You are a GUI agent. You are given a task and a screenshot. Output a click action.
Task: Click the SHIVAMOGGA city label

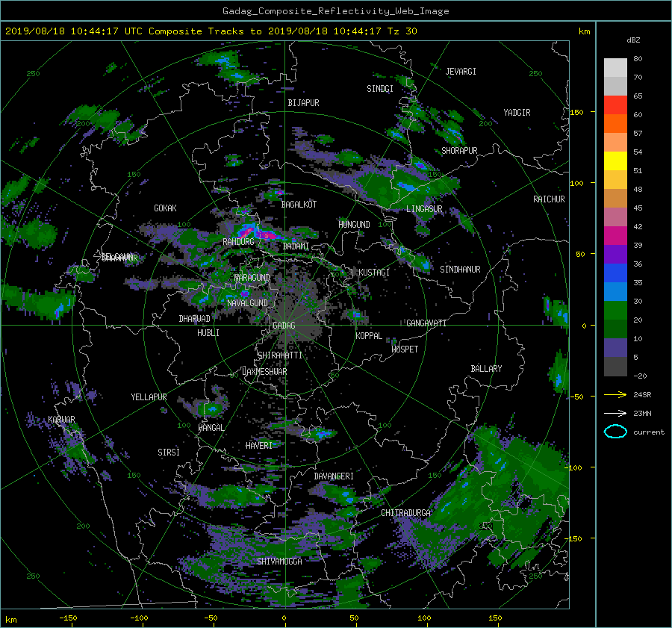[x=279, y=562]
